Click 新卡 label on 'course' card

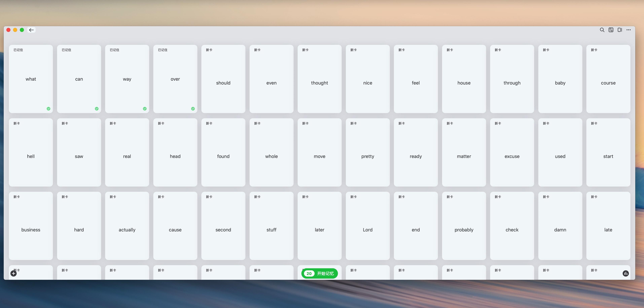(x=594, y=50)
